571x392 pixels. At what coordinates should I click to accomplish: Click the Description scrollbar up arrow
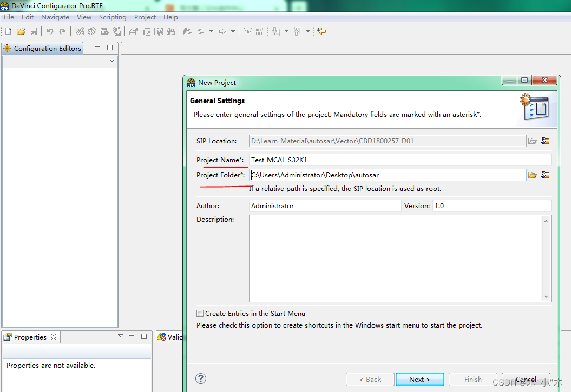(546, 221)
